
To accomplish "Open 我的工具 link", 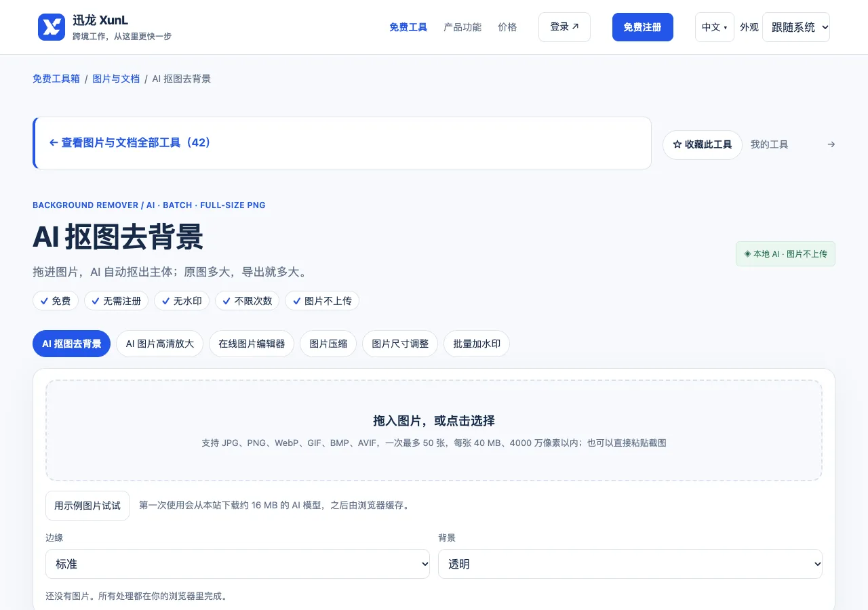I will (770, 144).
